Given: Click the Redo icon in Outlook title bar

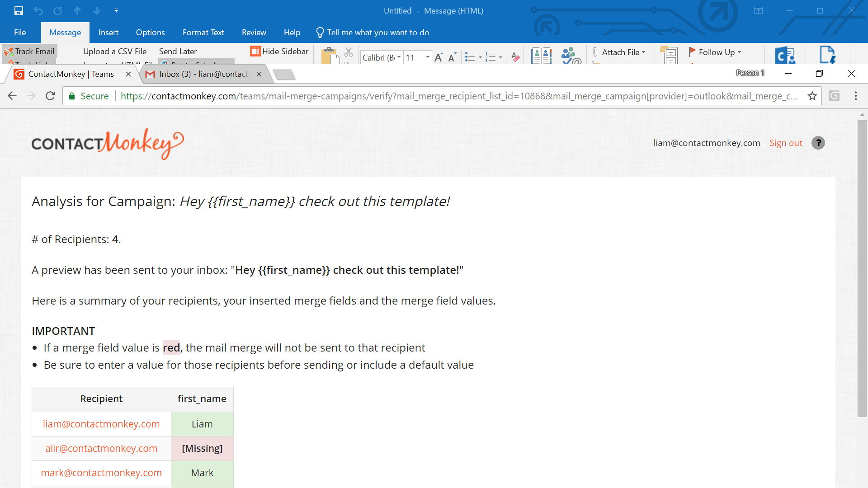Looking at the screenshot, I should click(x=58, y=10).
